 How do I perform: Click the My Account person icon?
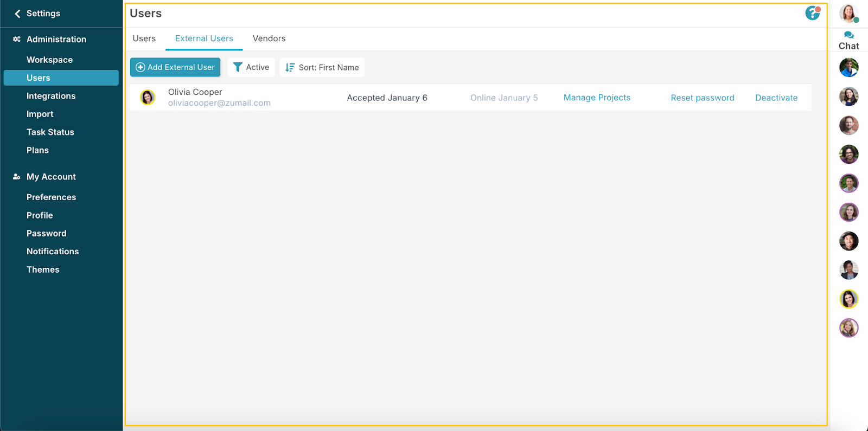(x=17, y=177)
